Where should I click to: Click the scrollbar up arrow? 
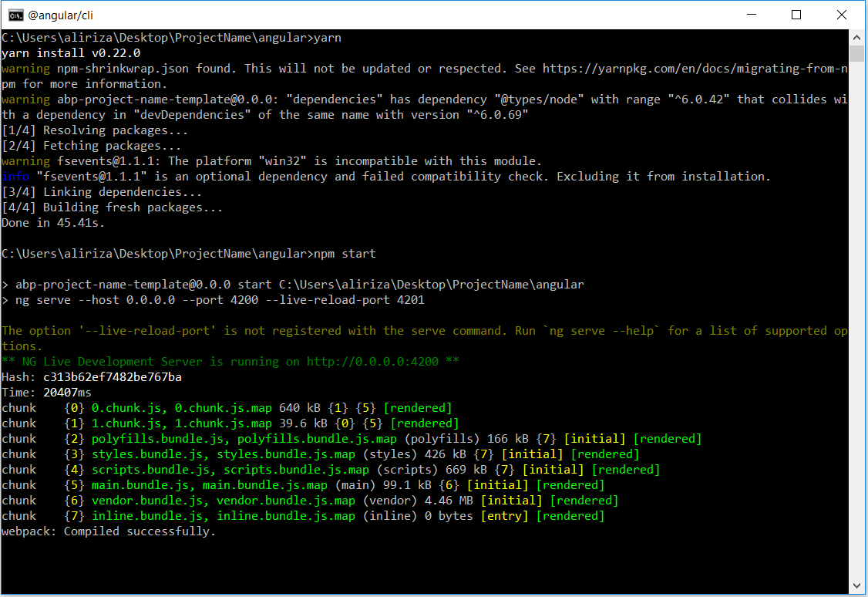click(856, 38)
